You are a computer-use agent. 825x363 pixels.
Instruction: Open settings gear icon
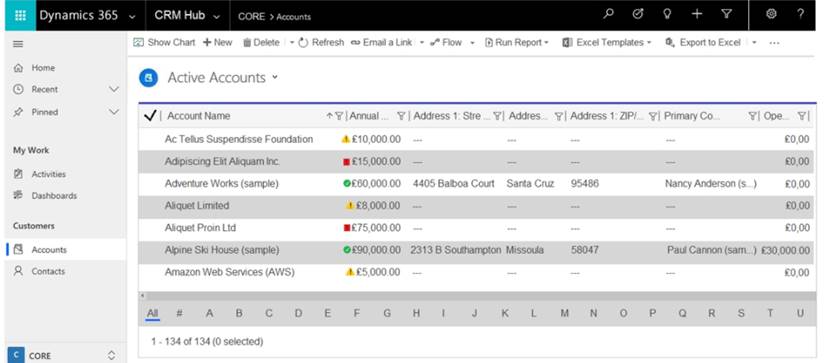(x=771, y=15)
